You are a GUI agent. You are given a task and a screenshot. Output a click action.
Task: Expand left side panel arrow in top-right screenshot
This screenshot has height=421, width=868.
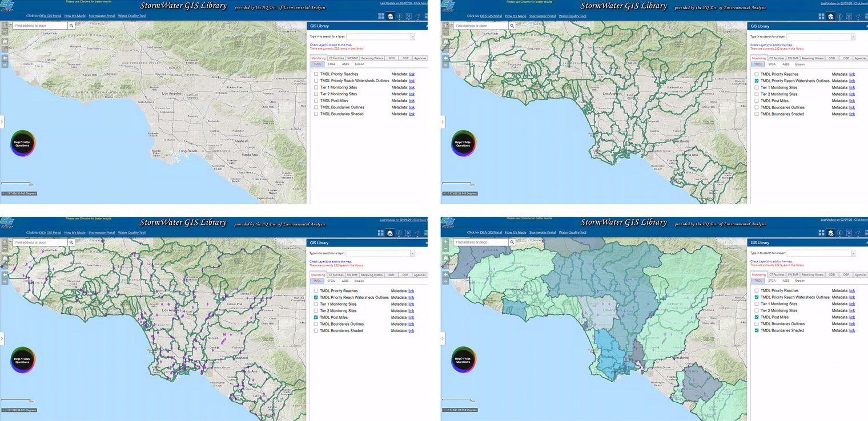click(443, 122)
